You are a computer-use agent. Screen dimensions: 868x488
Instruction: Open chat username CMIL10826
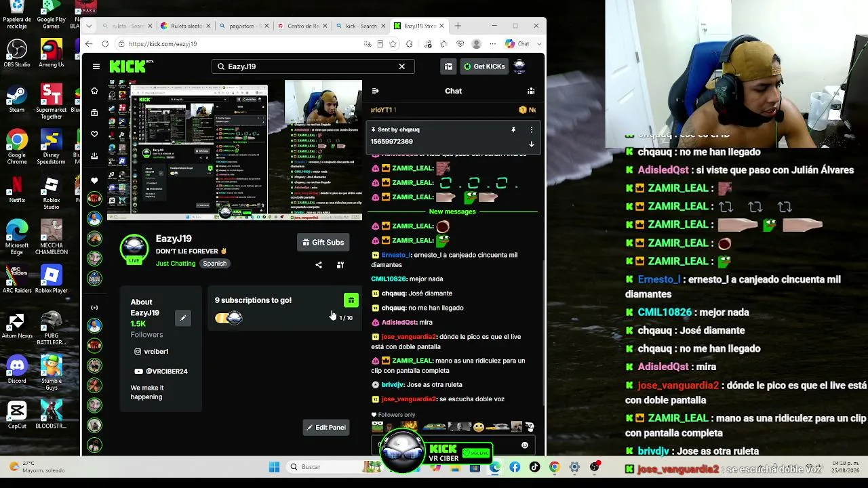(x=389, y=279)
